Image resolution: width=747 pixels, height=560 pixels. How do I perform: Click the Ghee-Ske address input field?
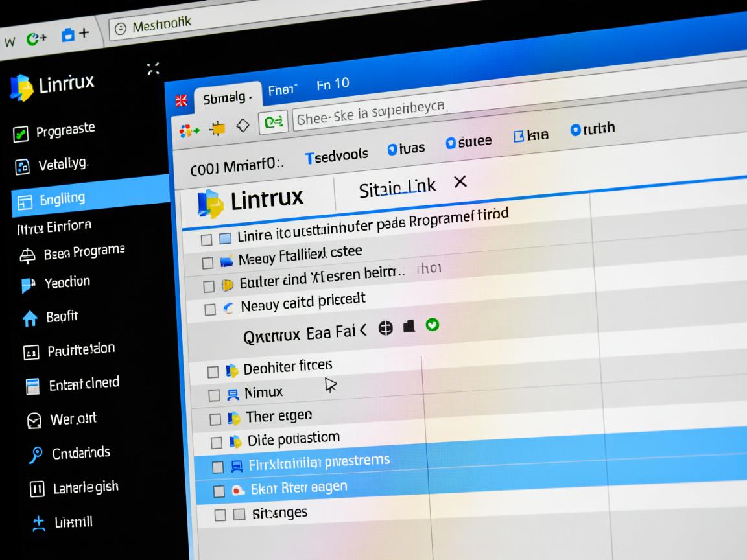coord(370,114)
